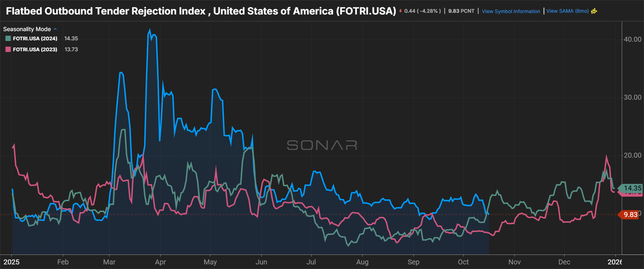Screen dimensions: 644x269
Task: Click the Jul label on time axis
Action: pos(311,262)
